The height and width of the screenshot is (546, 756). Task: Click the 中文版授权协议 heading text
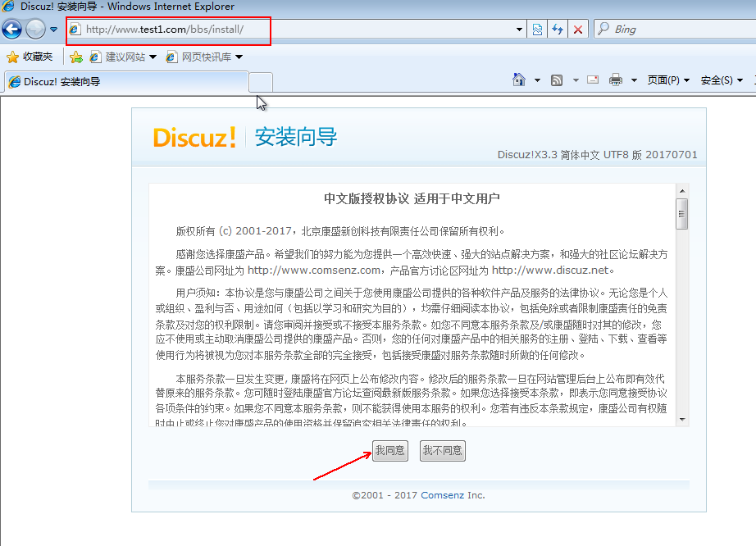coord(367,198)
